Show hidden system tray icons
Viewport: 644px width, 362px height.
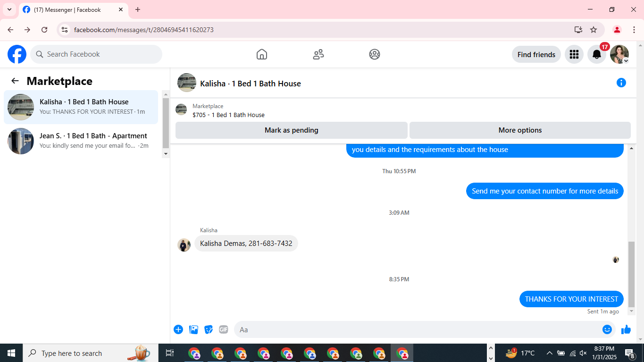[549, 353]
